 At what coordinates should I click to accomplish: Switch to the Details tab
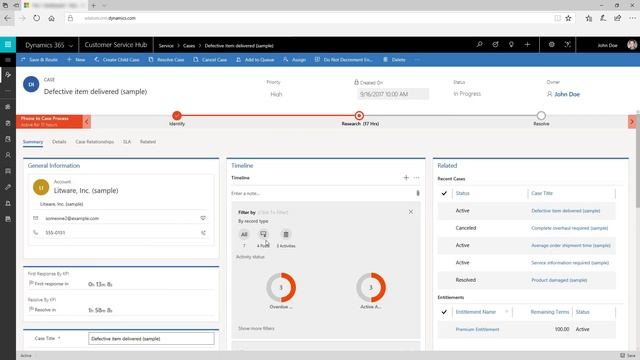click(x=59, y=142)
